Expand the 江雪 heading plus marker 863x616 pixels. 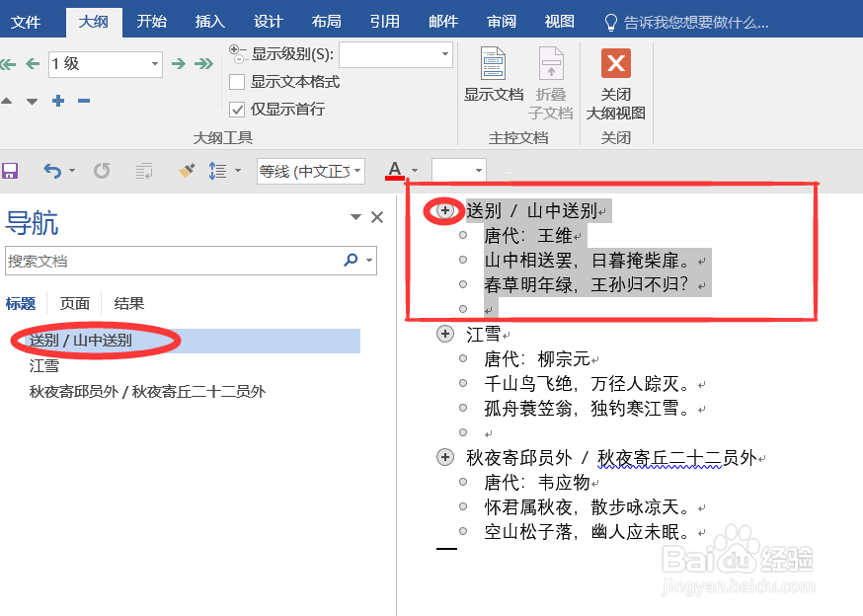click(x=444, y=334)
